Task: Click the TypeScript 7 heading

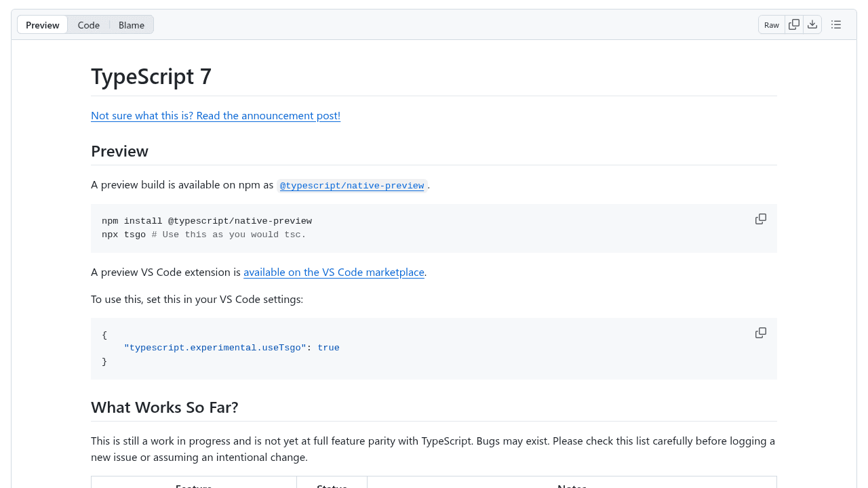Action: click(x=151, y=77)
